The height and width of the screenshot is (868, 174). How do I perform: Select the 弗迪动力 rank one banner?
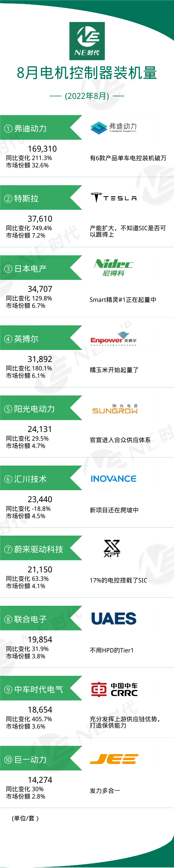[37, 128]
